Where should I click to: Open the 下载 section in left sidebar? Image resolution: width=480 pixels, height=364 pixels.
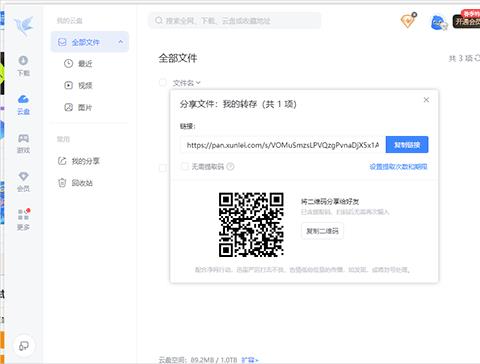[x=23, y=66]
